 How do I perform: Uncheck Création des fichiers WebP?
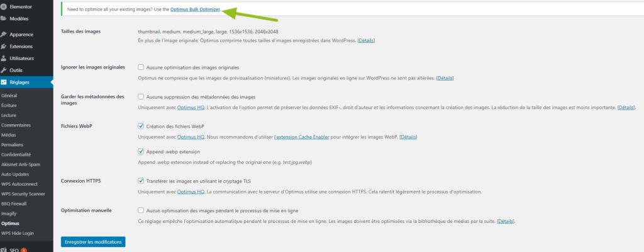pos(141,126)
